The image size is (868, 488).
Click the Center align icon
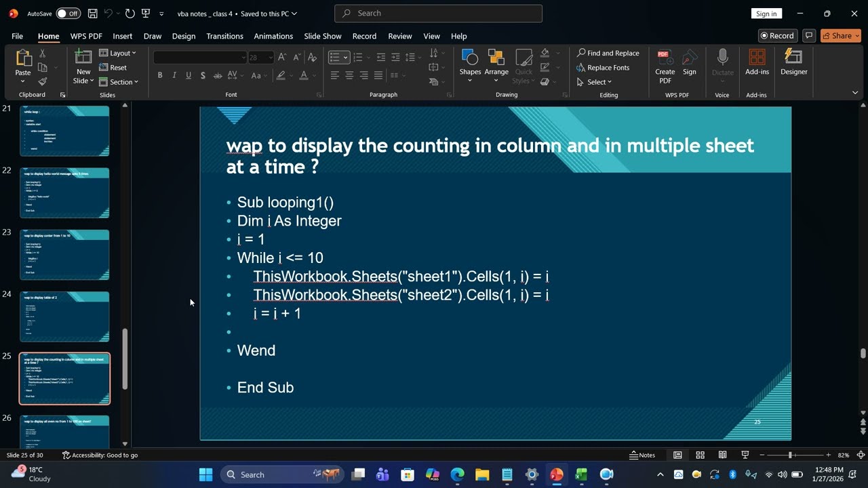click(x=349, y=75)
